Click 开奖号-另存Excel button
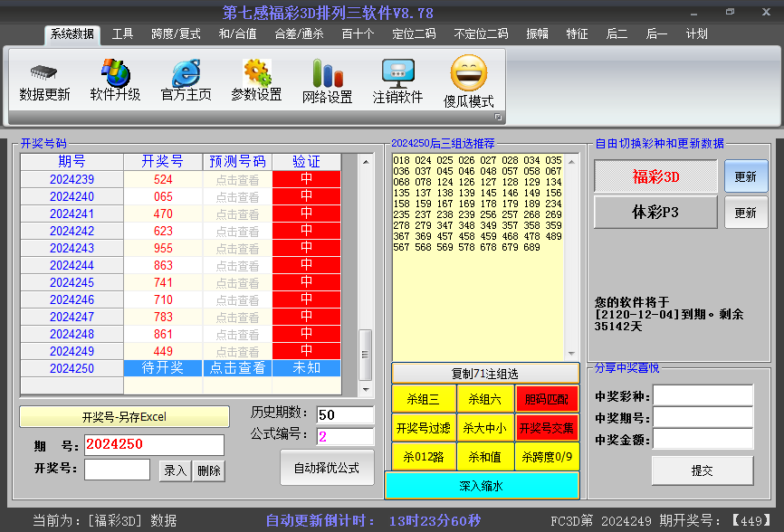784x532 pixels. click(x=125, y=416)
